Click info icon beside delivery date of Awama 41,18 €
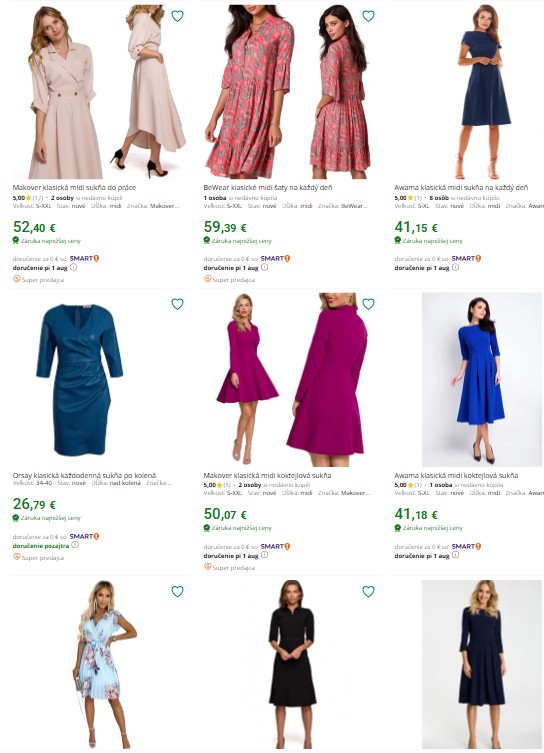 (456, 555)
